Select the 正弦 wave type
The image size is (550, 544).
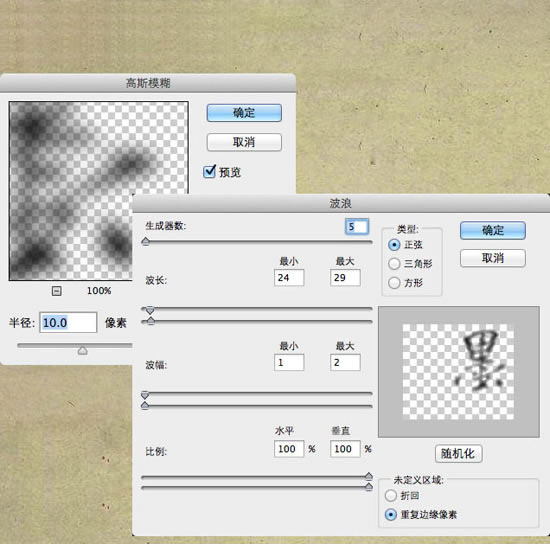pyautogui.click(x=394, y=245)
